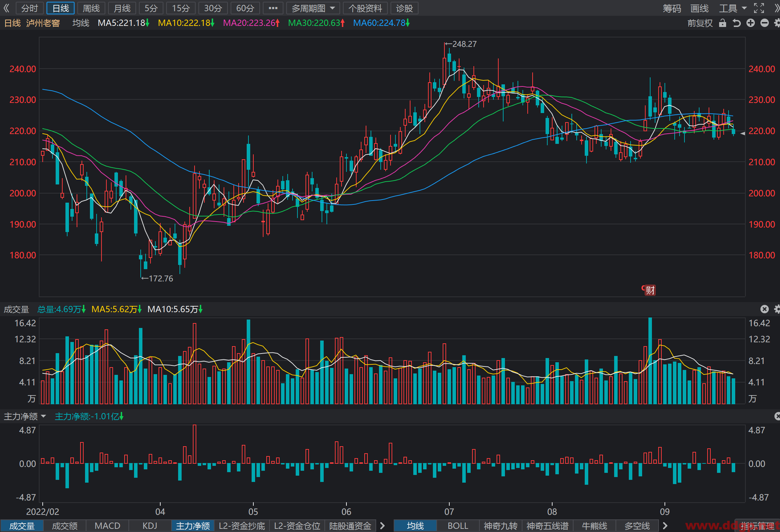Select the MACD indicator tab
780x532 pixels.
pos(107,526)
